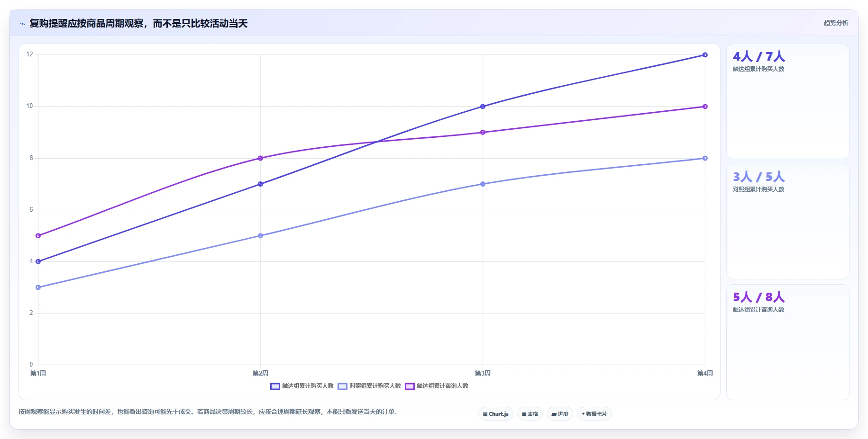Image resolution: width=868 pixels, height=439 pixels.
Task: Click the 第3周 x-axis label
Action: coord(483,373)
